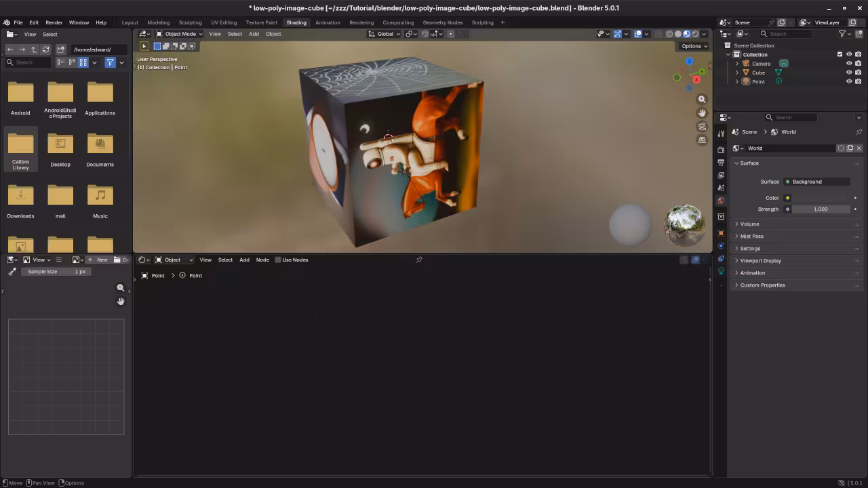Switch to the UV Editing workspace tab
The height and width of the screenshot is (488, 868).
[224, 22]
